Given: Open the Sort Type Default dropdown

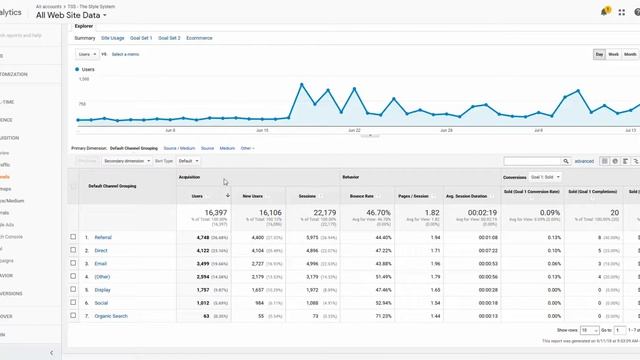Looking at the screenshot, I should [x=188, y=161].
